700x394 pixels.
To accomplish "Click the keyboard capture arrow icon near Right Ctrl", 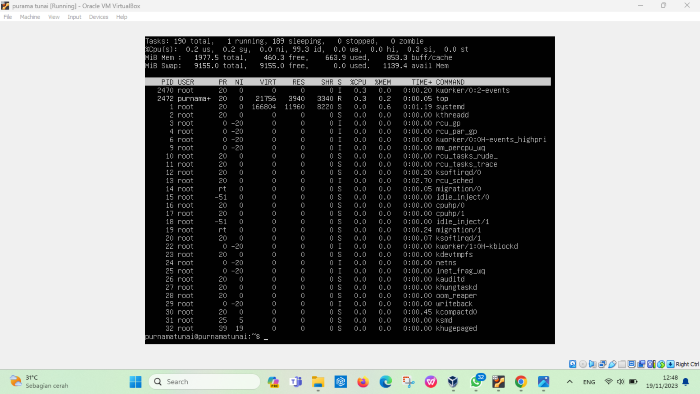I will tap(671, 364).
